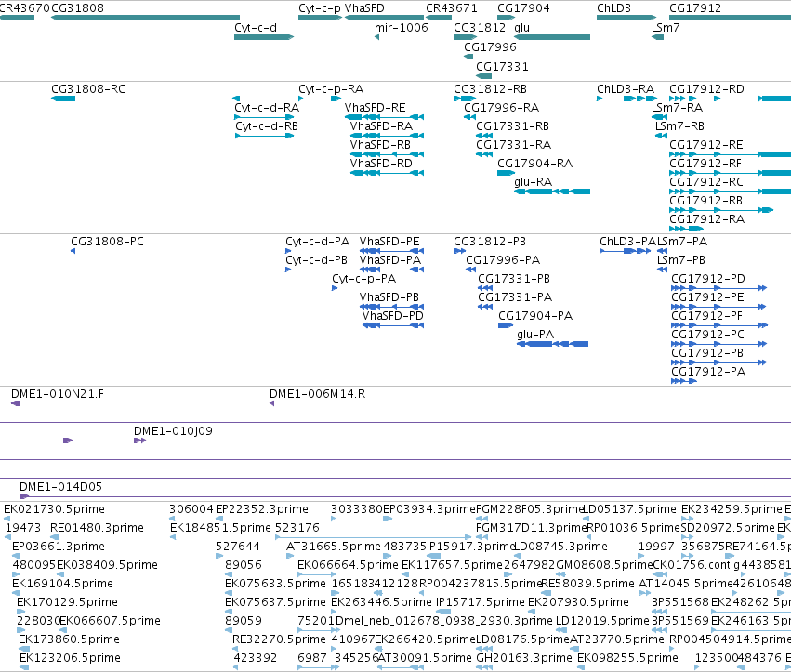Image resolution: width=791 pixels, height=672 pixels.
Task: Click the ChLD3 gene bar
Action: pyautogui.click(x=626, y=18)
